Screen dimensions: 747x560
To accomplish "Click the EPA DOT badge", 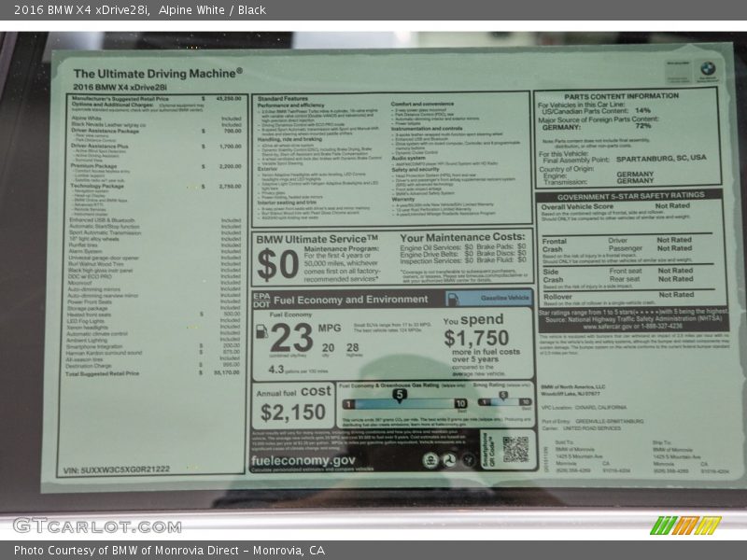I will (x=261, y=299).
